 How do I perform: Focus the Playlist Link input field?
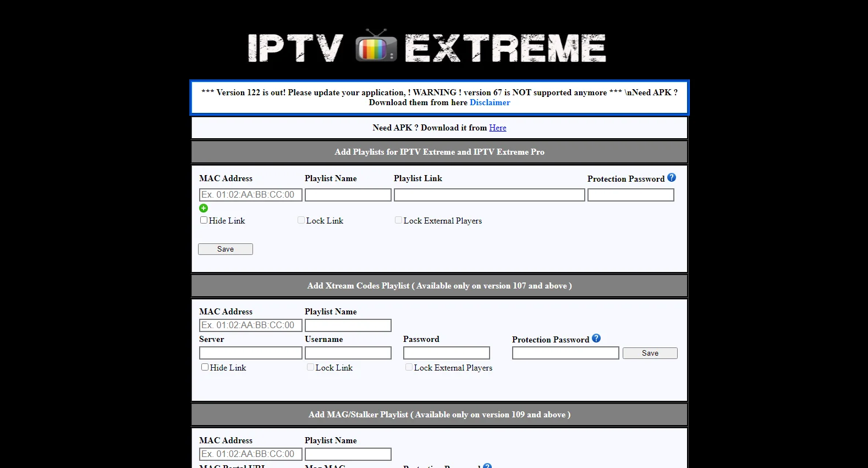[490, 195]
